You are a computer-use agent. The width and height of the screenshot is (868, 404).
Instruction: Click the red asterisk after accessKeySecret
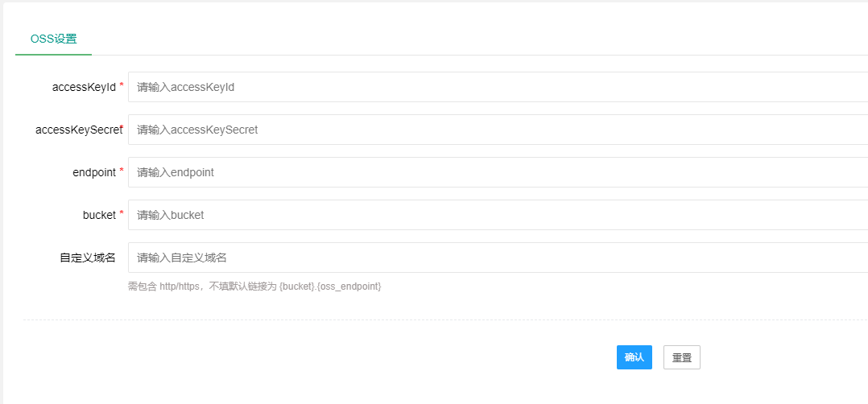pos(122,128)
